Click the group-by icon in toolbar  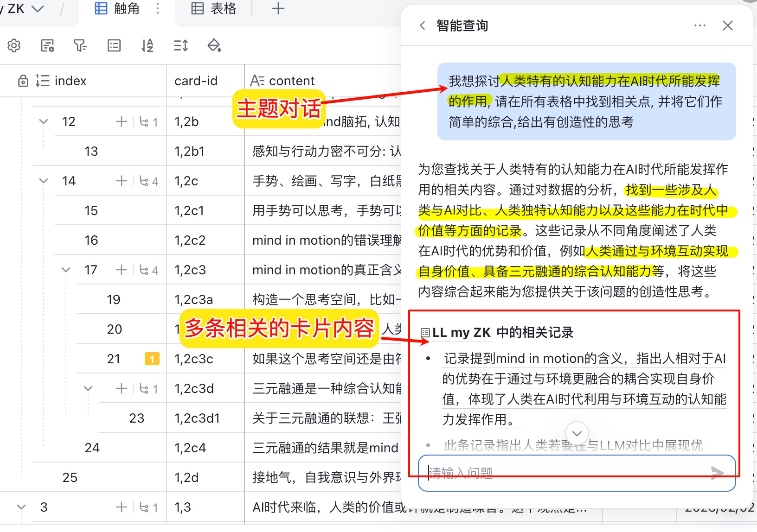coord(114,45)
